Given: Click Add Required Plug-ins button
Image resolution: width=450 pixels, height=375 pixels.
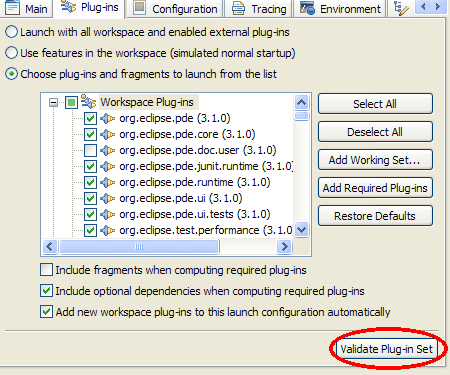Looking at the screenshot, I should click(375, 188).
